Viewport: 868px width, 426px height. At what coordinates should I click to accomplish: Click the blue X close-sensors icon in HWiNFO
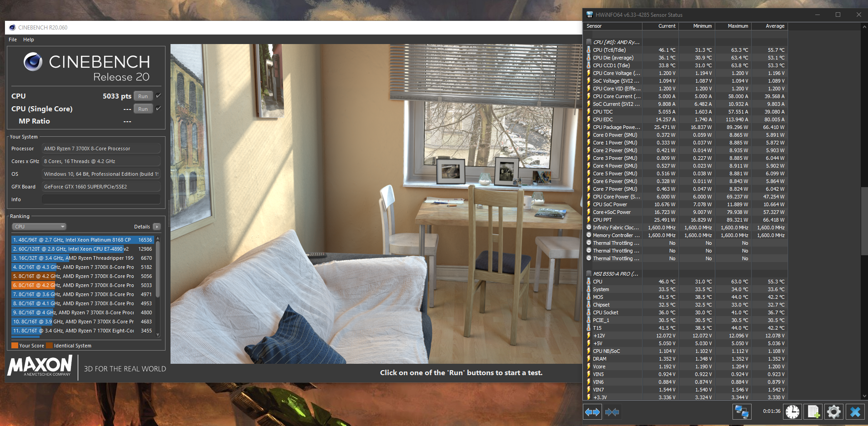tap(855, 412)
